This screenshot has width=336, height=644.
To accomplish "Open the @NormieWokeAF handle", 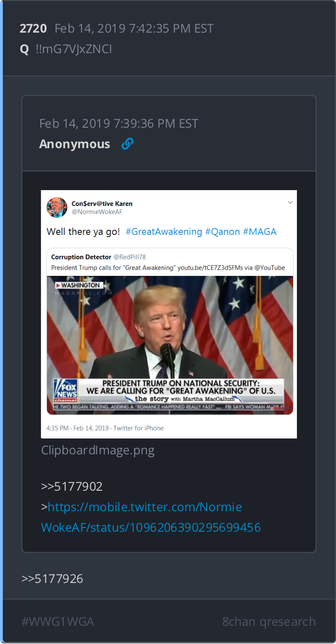I will [x=97, y=212].
